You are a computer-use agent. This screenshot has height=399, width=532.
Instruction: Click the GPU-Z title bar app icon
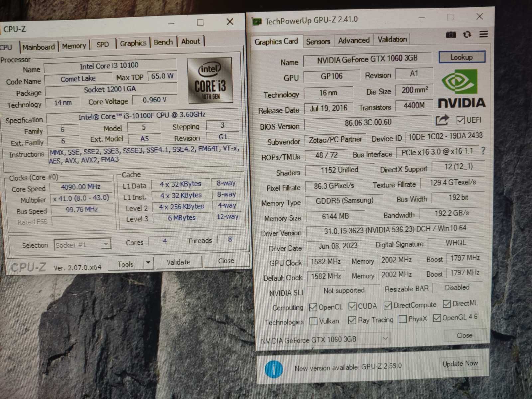[257, 22]
